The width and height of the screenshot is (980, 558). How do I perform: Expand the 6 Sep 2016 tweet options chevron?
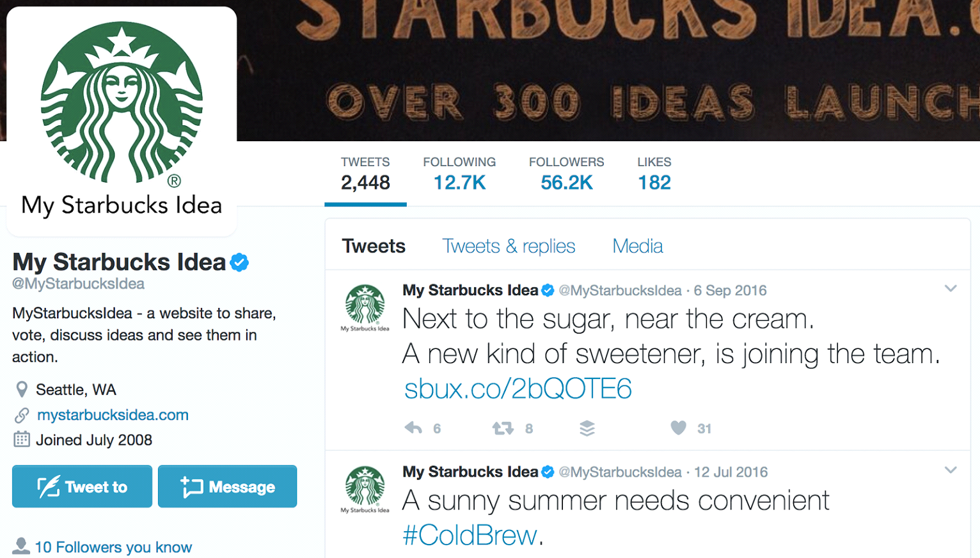point(951,289)
